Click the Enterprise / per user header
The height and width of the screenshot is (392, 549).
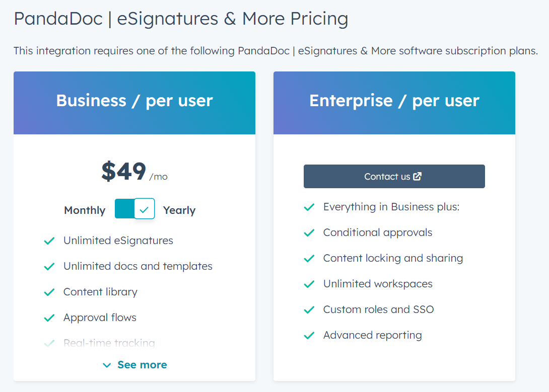coord(394,101)
